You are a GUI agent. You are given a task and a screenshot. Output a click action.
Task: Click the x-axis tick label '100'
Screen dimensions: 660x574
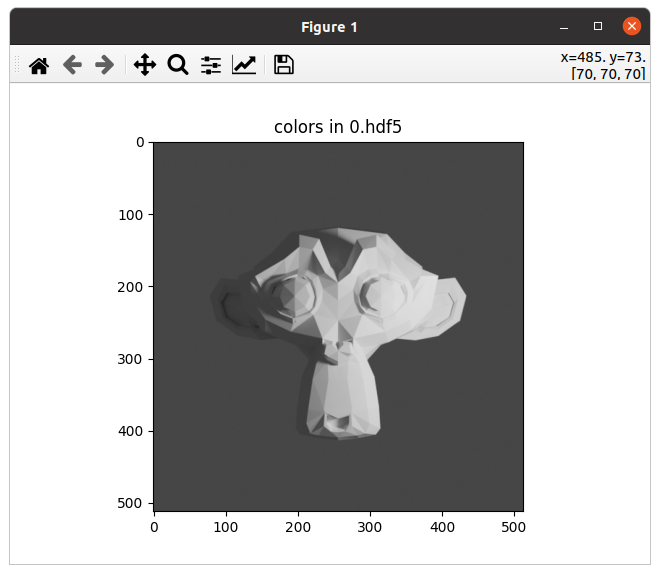point(226,527)
